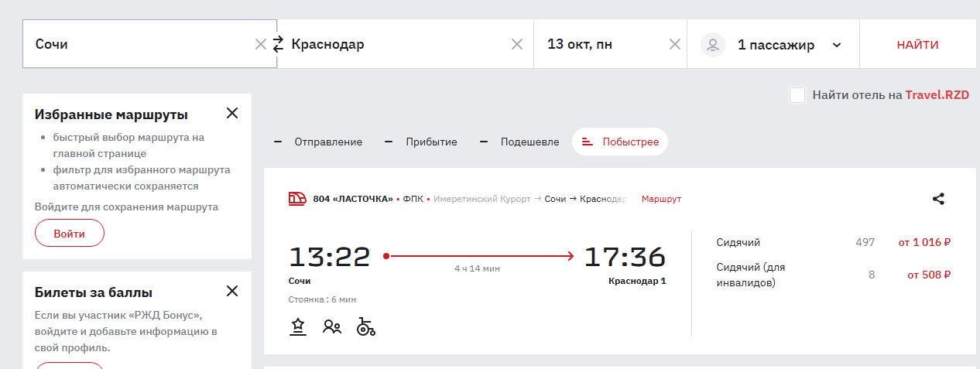Click the Войти login button
Screen dimensions: 980x369
point(70,233)
